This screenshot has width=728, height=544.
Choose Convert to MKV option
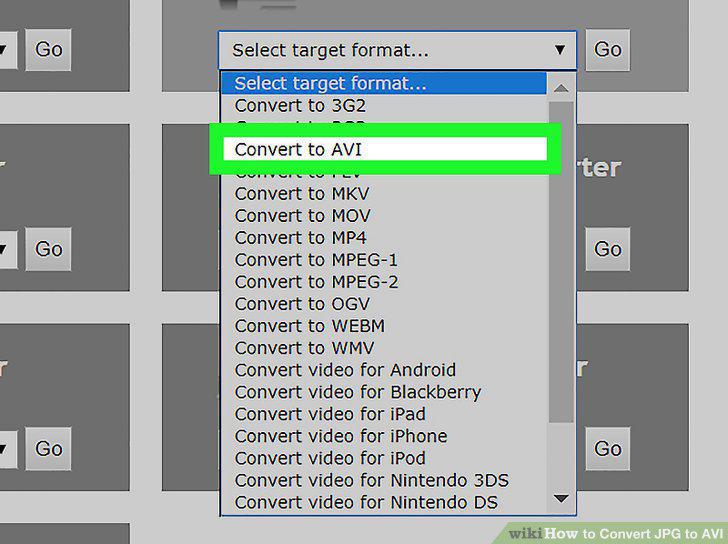click(385, 194)
